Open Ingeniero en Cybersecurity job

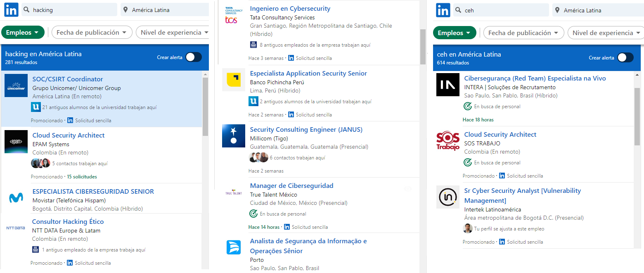pyautogui.click(x=290, y=8)
